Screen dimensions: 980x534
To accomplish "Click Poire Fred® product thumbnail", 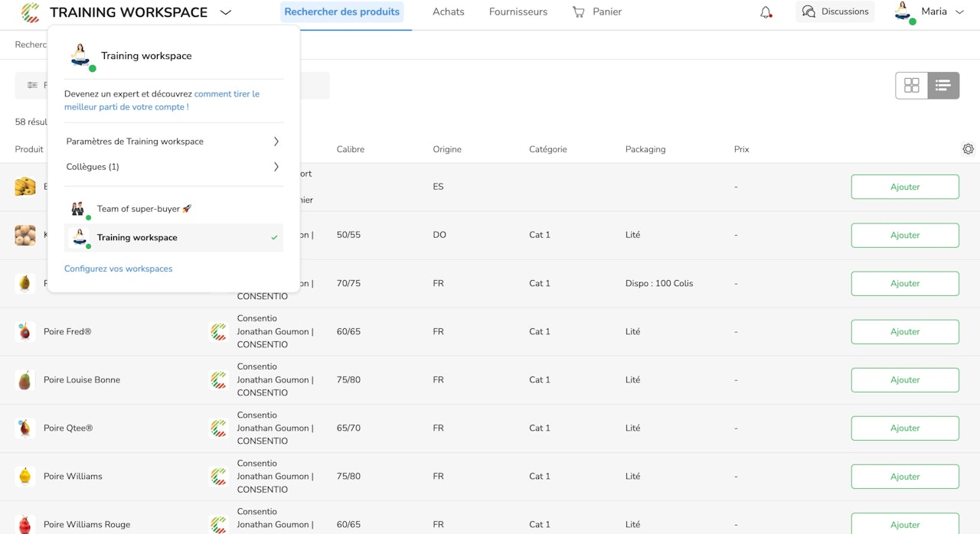I will (25, 331).
